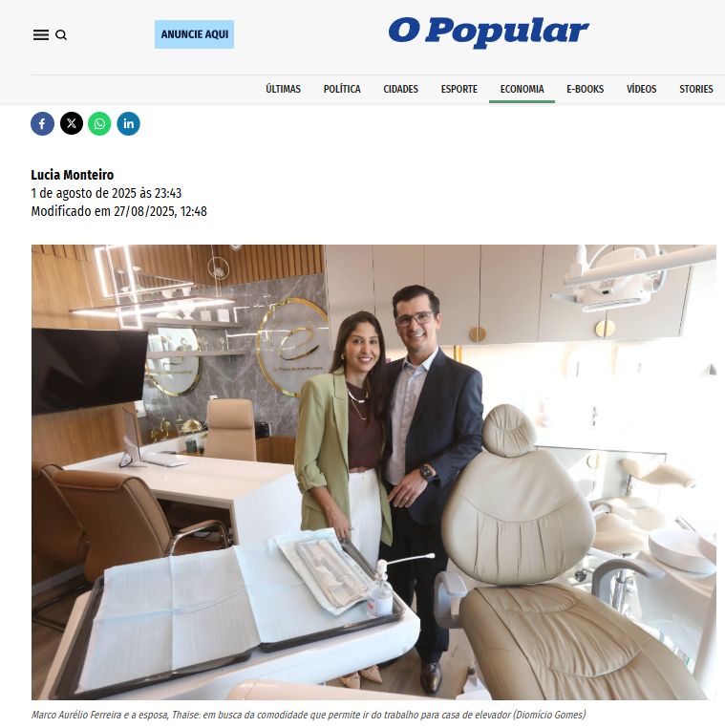Share article via WhatsApp
The height and width of the screenshot is (728, 725).
pyautogui.click(x=99, y=123)
